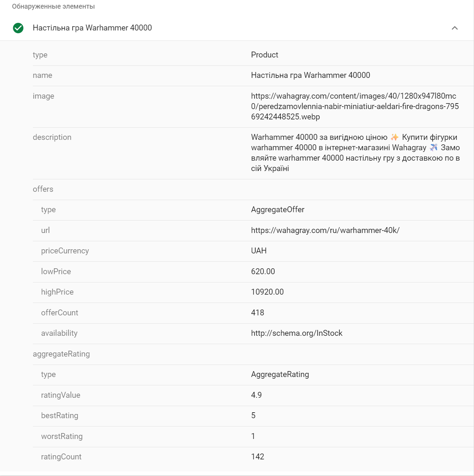Image resolution: width=474 pixels, height=476 pixels.
Task: Click the wahagray.com/ru/warhammer-40k/ URL value
Action: (x=325, y=230)
